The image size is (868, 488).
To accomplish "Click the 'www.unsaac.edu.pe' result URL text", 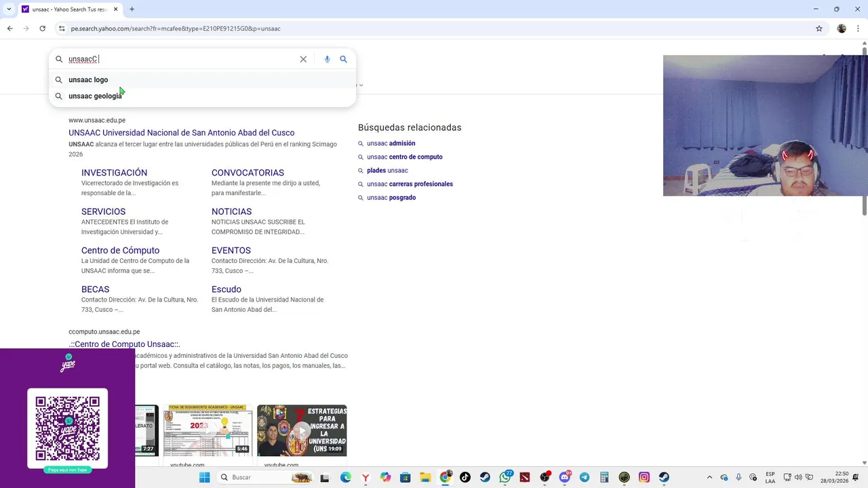I will click(x=97, y=120).
